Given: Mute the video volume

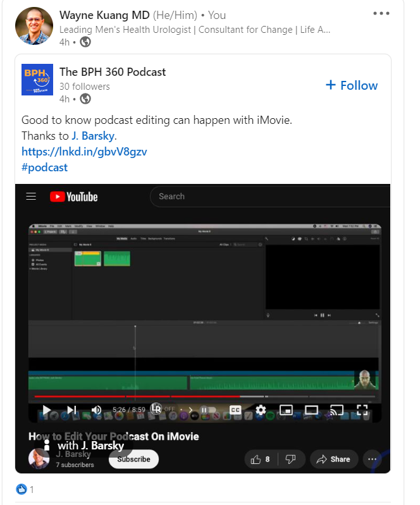Looking at the screenshot, I should tap(96, 410).
